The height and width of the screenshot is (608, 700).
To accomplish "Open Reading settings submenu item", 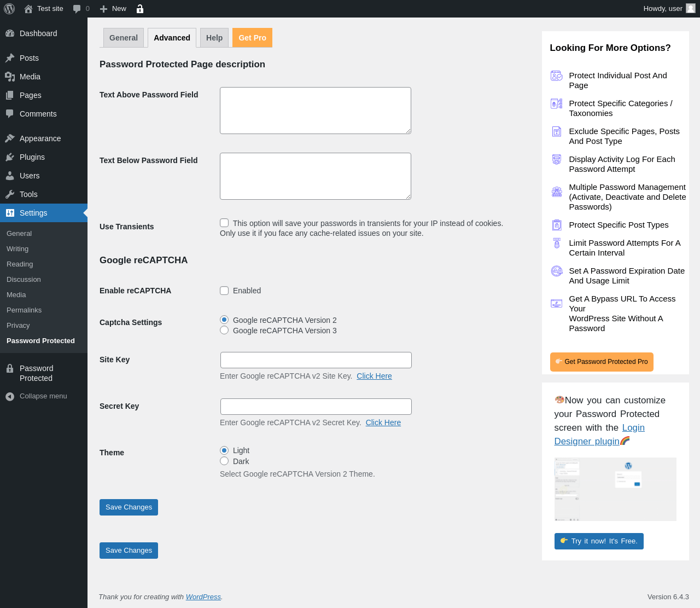I will [x=20, y=264].
